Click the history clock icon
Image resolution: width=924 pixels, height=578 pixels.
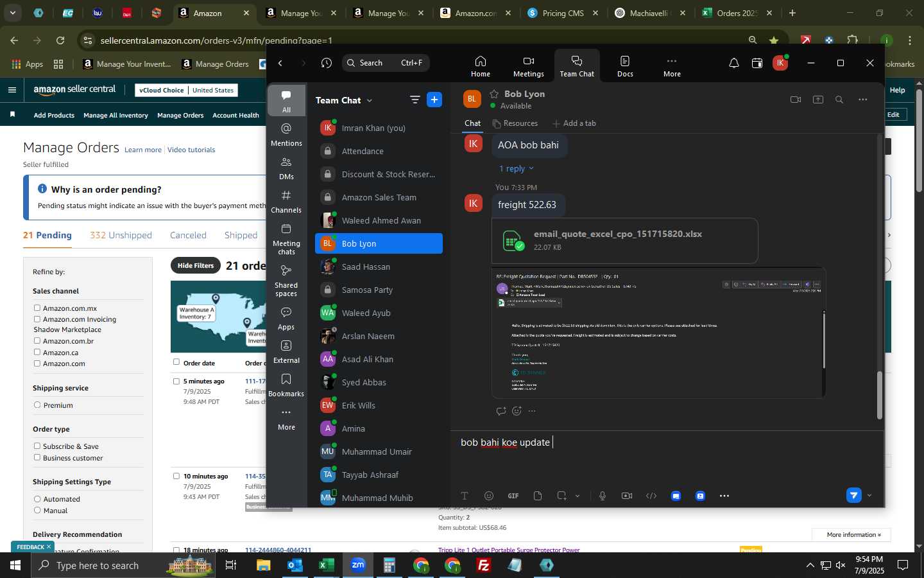pyautogui.click(x=327, y=63)
